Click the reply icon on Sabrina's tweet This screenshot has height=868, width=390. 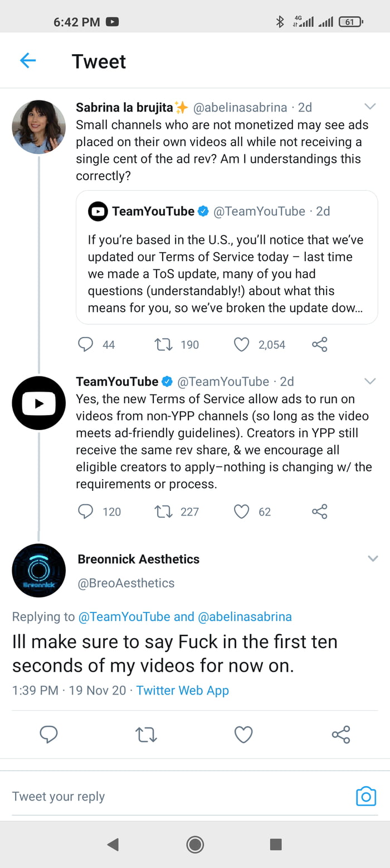(x=85, y=344)
